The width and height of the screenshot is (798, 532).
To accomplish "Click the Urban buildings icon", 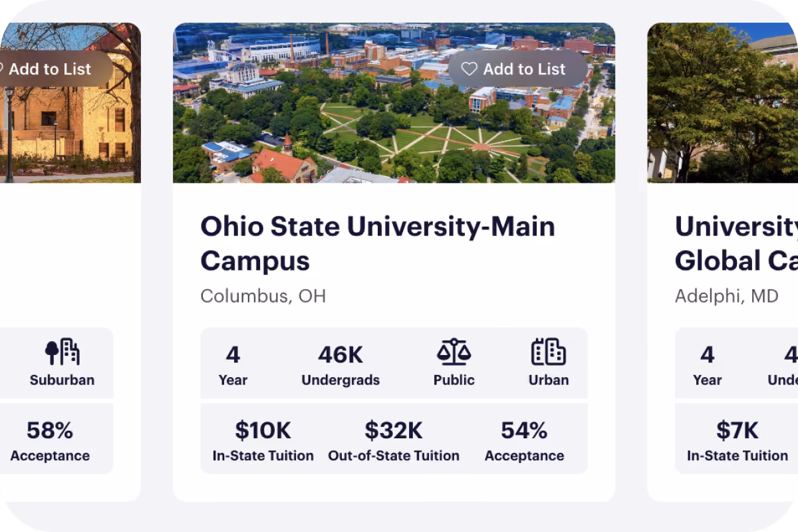I will pyautogui.click(x=549, y=352).
